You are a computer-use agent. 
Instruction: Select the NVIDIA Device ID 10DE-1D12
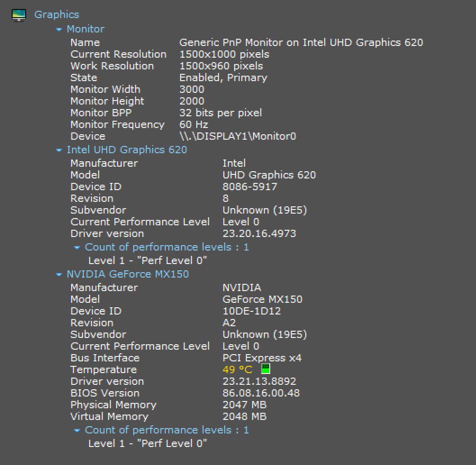point(251,311)
